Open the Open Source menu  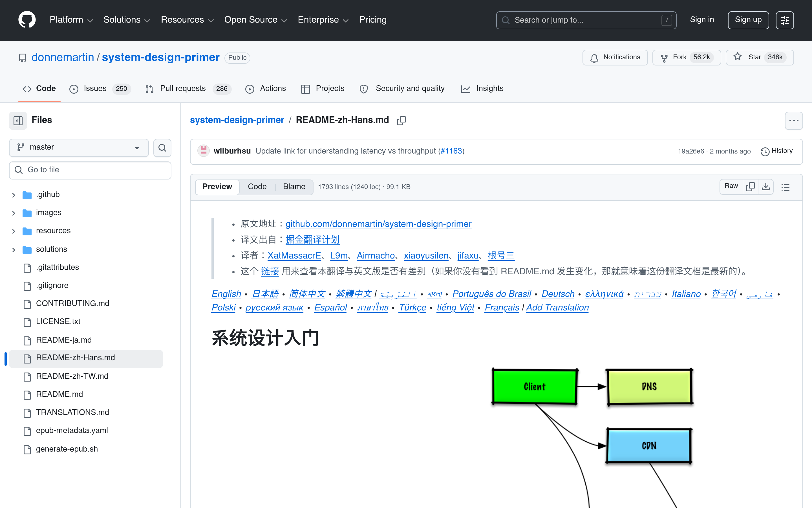pos(256,20)
